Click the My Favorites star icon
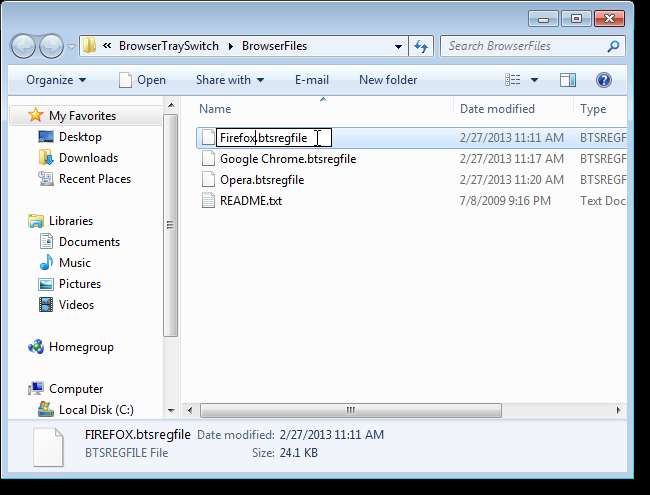Image resolution: width=650 pixels, height=495 pixels. 36,115
